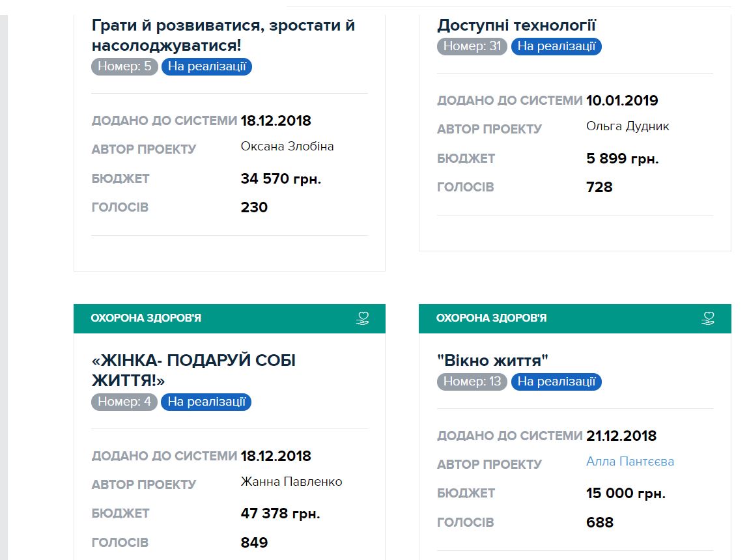Open project "Грати й розвиватися, зростати й насолоджуватися!"
The width and height of the screenshot is (749, 560).
point(223,36)
